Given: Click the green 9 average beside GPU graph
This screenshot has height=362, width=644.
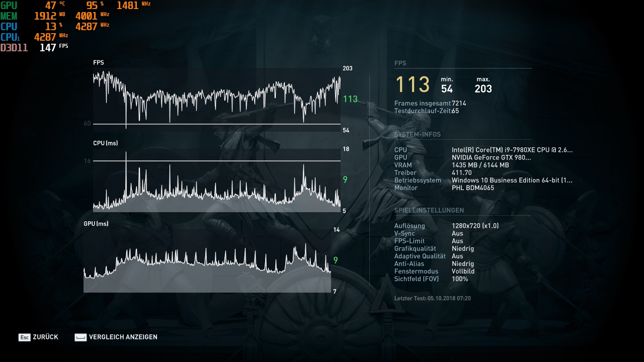Looking at the screenshot, I should coord(336,260).
